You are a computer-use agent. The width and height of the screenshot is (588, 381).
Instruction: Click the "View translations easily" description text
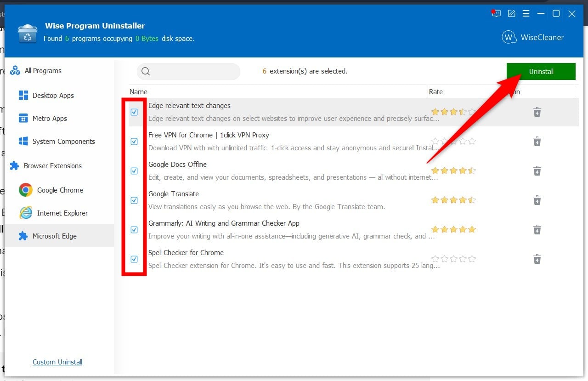click(x=266, y=207)
